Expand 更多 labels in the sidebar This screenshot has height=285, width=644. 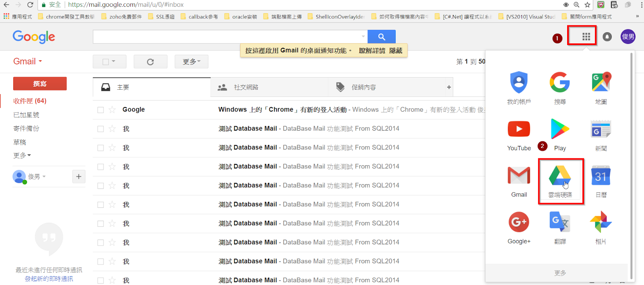pos(22,155)
